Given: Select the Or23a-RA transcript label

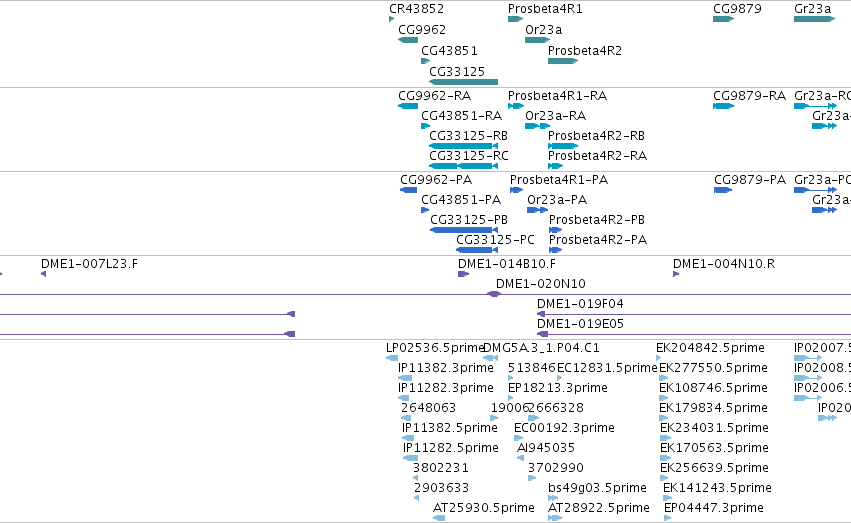Looking at the screenshot, I should [x=556, y=116].
